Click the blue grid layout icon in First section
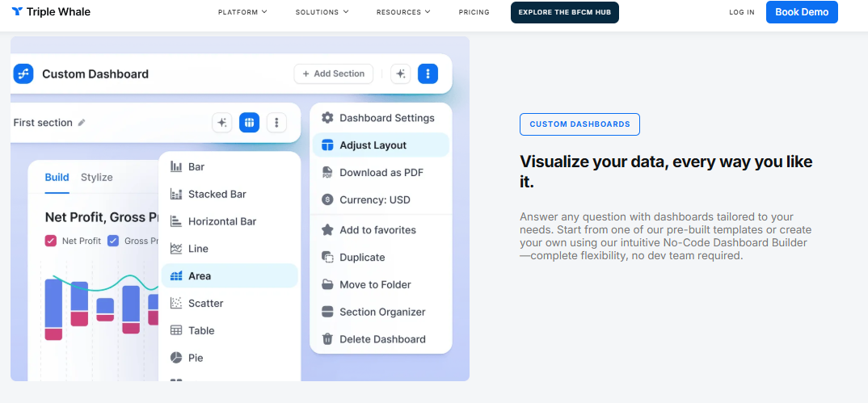This screenshot has height=403, width=868. point(249,123)
